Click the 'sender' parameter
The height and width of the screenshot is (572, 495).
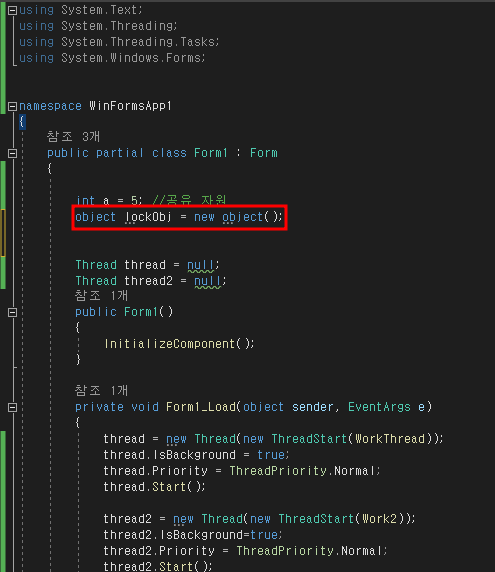(312, 407)
